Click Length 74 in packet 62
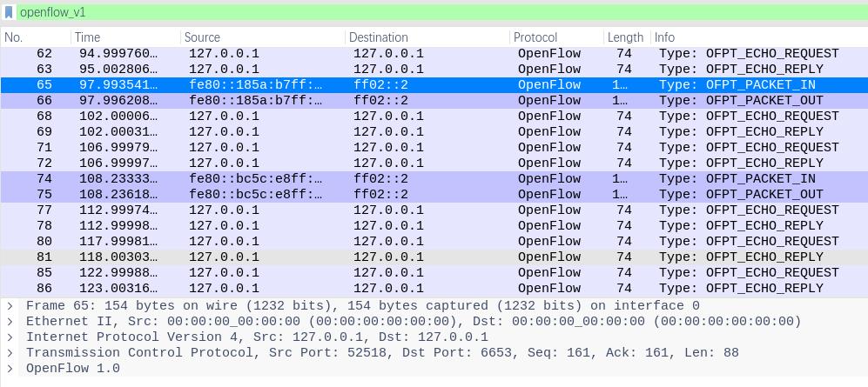 pyautogui.click(x=624, y=54)
